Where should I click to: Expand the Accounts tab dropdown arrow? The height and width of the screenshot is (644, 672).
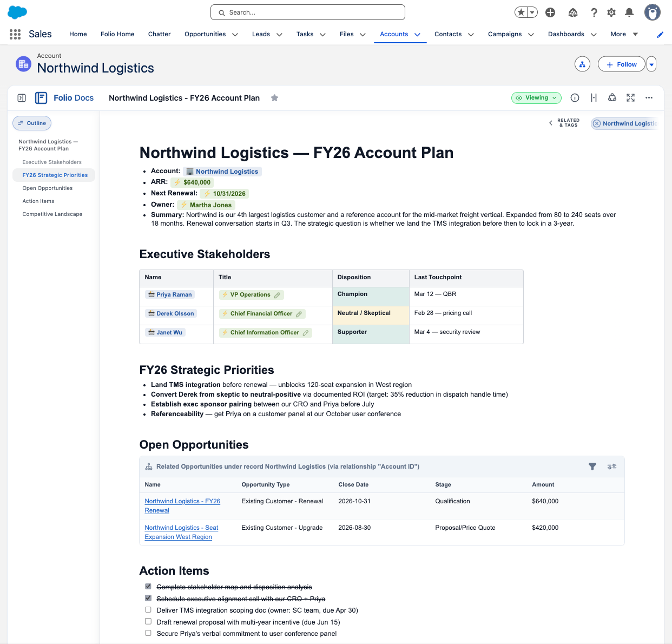(418, 34)
